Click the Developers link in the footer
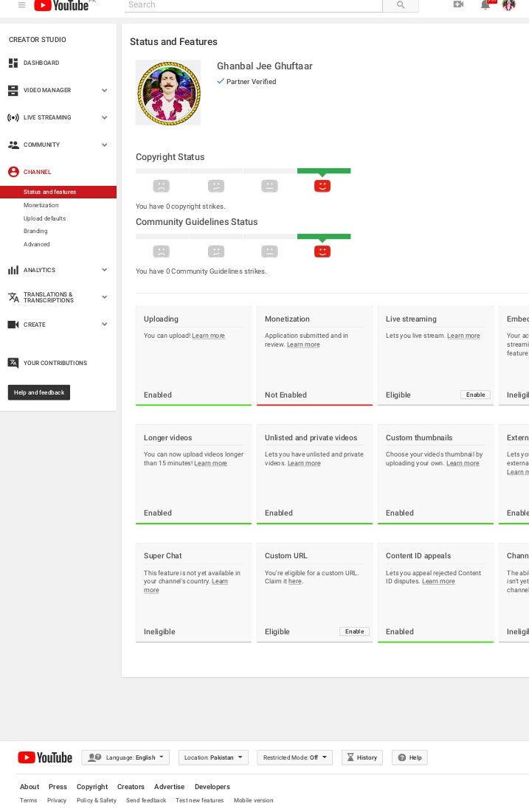 click(x=212, y=787)
